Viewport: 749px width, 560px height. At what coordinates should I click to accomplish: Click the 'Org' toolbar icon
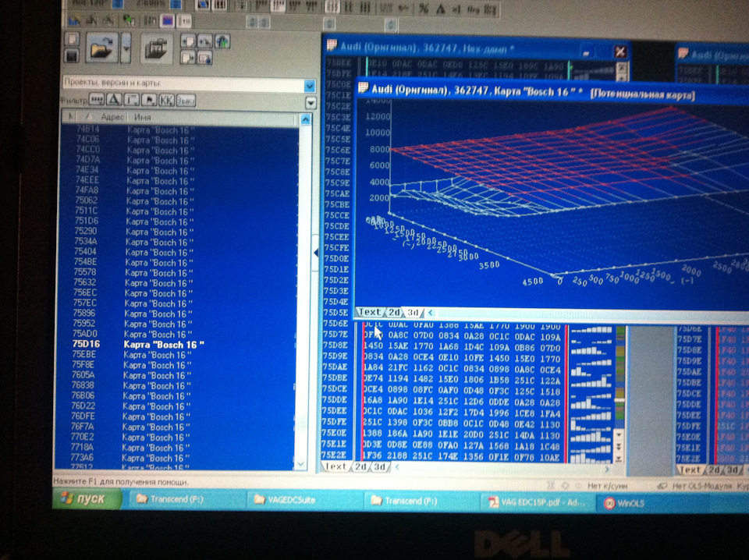pos(474,9)
